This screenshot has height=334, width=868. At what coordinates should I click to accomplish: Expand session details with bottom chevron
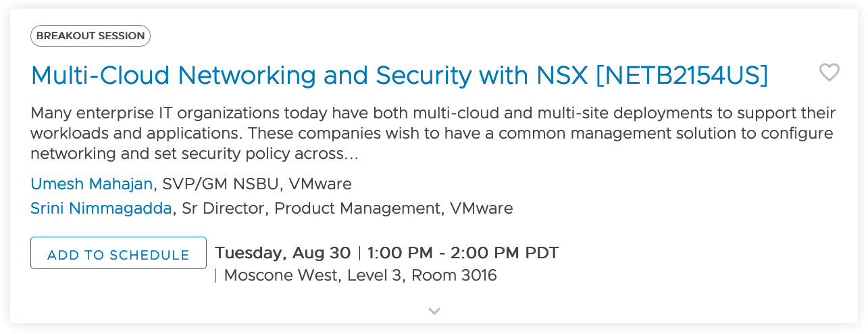[x=434, y=311]
